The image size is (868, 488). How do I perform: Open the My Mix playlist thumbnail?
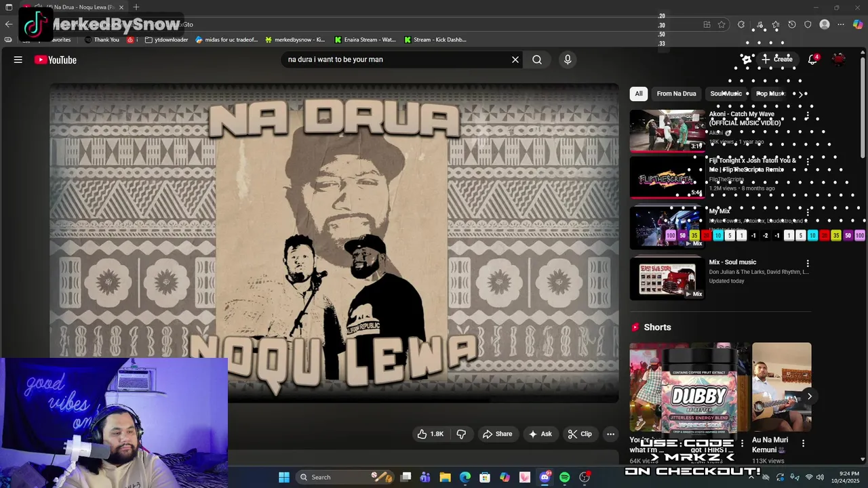coord(667,227)
